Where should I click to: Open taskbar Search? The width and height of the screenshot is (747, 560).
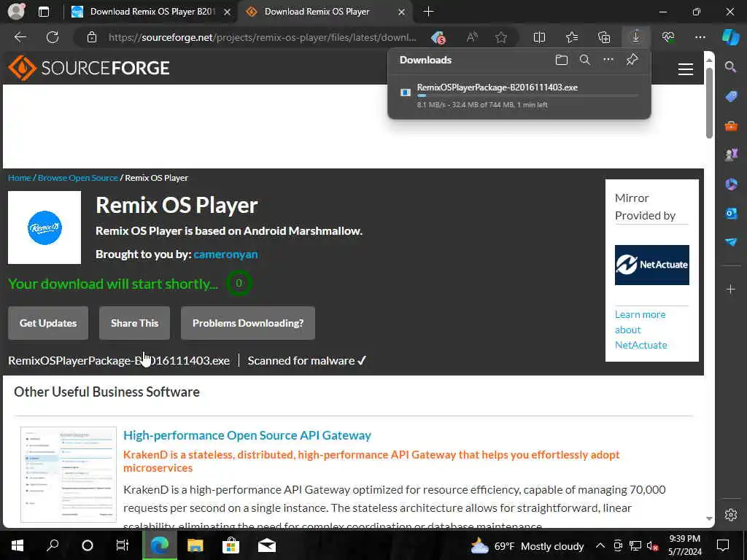(x=53, y=545)
